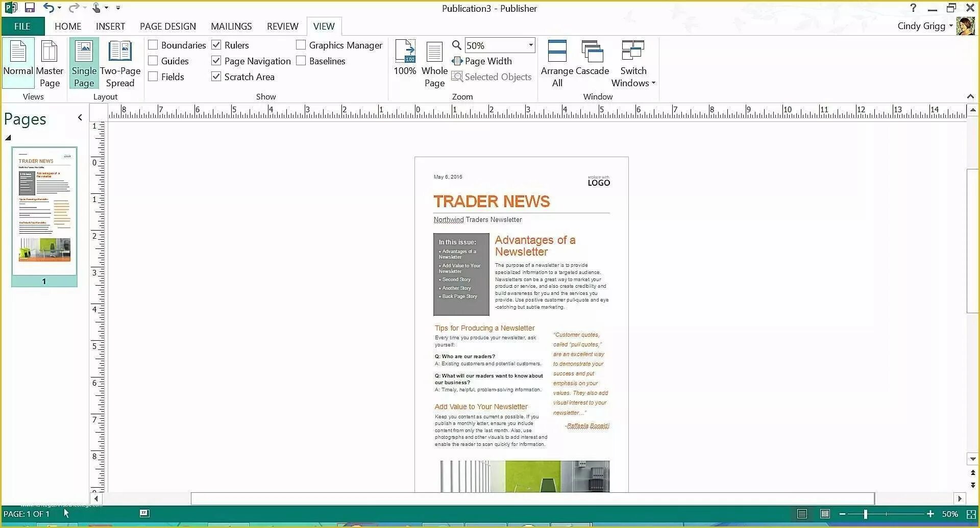Click the status bar object size icon
The height and width of the screenshot is (528, 980).
(x=144, y=513)
